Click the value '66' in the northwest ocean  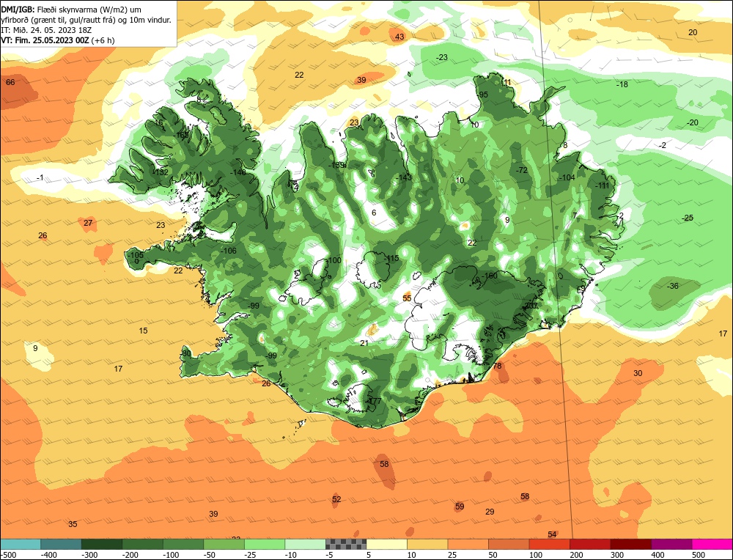(x=10, y=82)
